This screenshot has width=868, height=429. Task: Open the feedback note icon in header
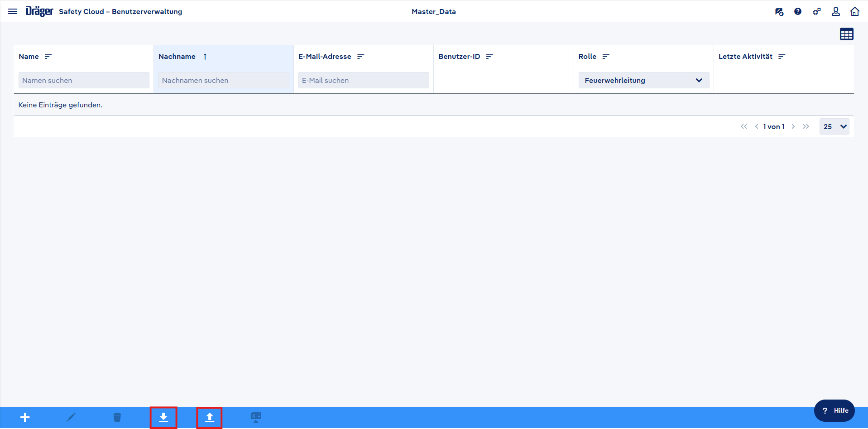(779, 12)
